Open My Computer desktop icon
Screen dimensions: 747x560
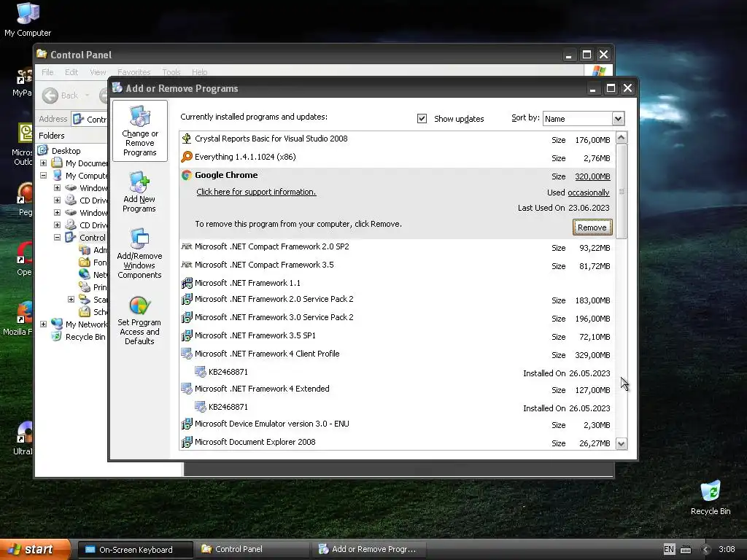pyautogui.click(x=28, y=19)
